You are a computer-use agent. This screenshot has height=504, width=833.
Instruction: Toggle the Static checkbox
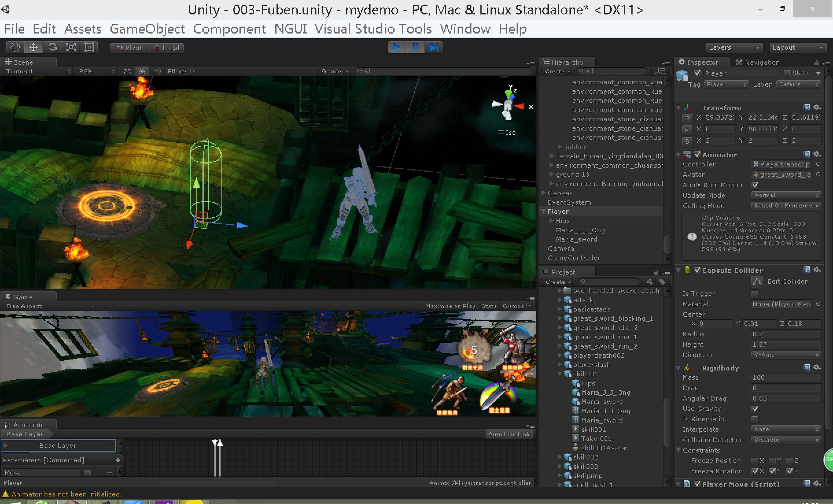tap(787, 73)
